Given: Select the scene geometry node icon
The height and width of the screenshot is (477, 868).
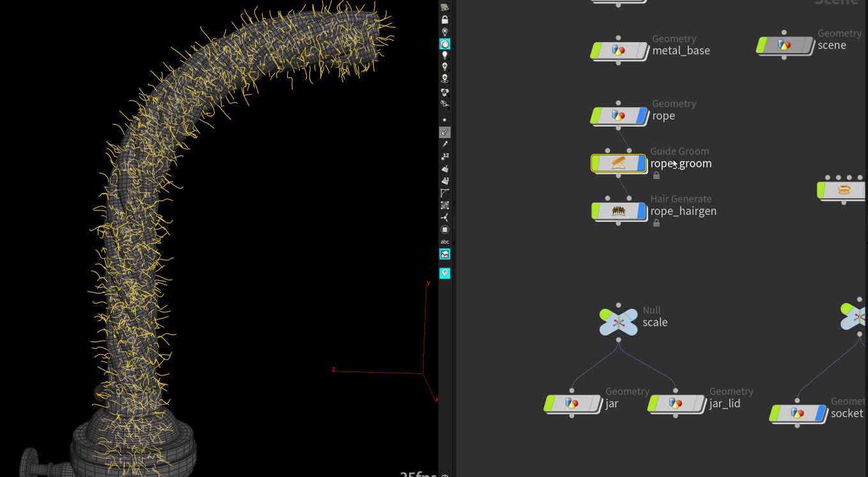Looking at the screenshot, I should (x=784, y=45).
